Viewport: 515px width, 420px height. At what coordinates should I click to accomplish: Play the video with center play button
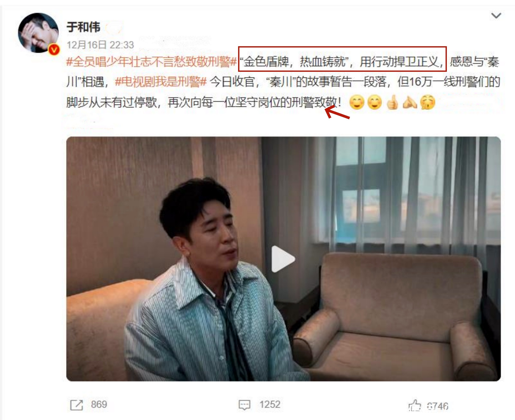[x=283, y=259]
